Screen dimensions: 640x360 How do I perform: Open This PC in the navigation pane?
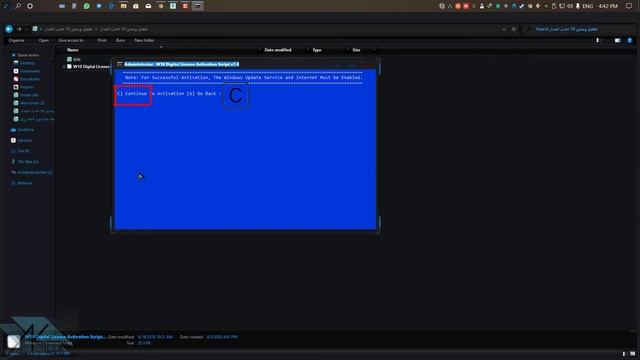(20, 151)
